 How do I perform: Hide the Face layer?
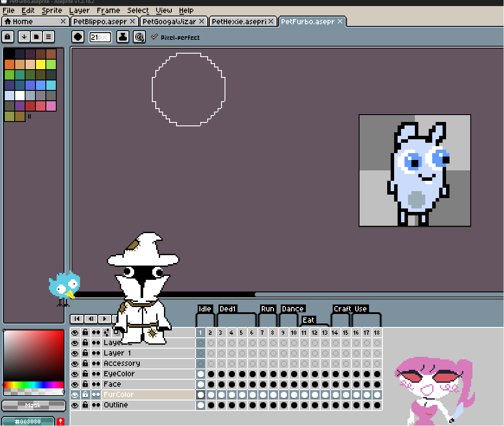coord(75,384)
